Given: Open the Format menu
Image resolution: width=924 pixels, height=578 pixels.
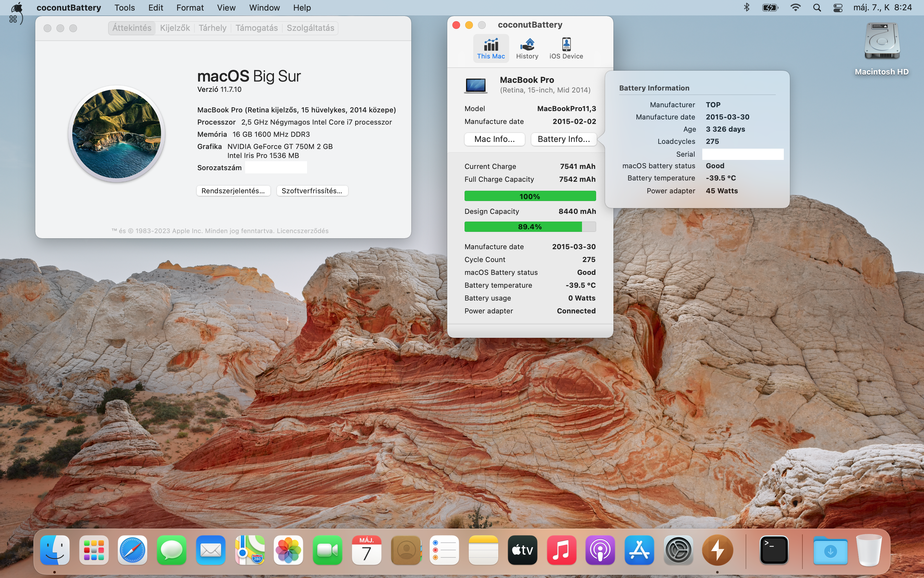Looking at the screenshot, I should pos(190,8).
